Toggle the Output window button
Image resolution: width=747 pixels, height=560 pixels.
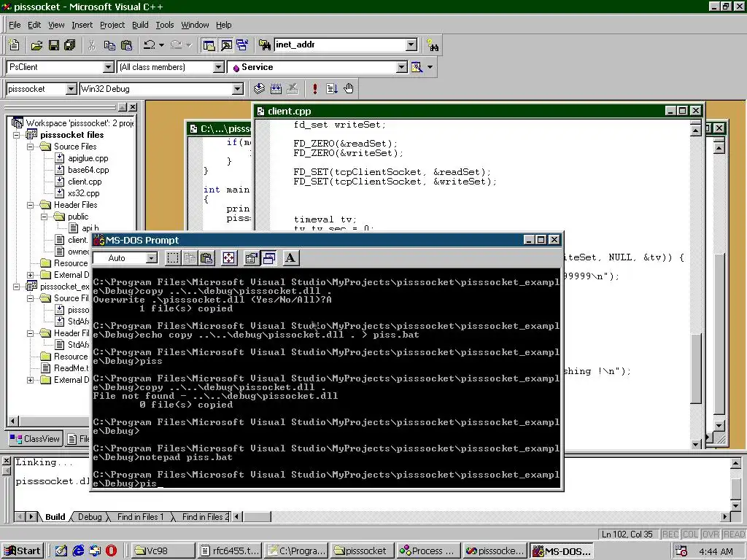pyautogui.click(x=226, y=45)
